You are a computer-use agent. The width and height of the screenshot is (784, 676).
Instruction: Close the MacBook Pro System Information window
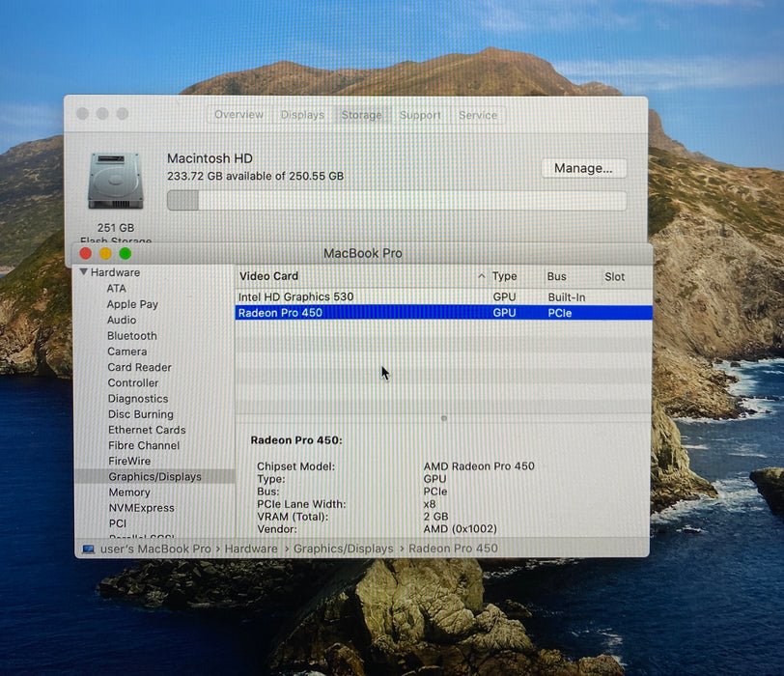(x=86, y=253)
